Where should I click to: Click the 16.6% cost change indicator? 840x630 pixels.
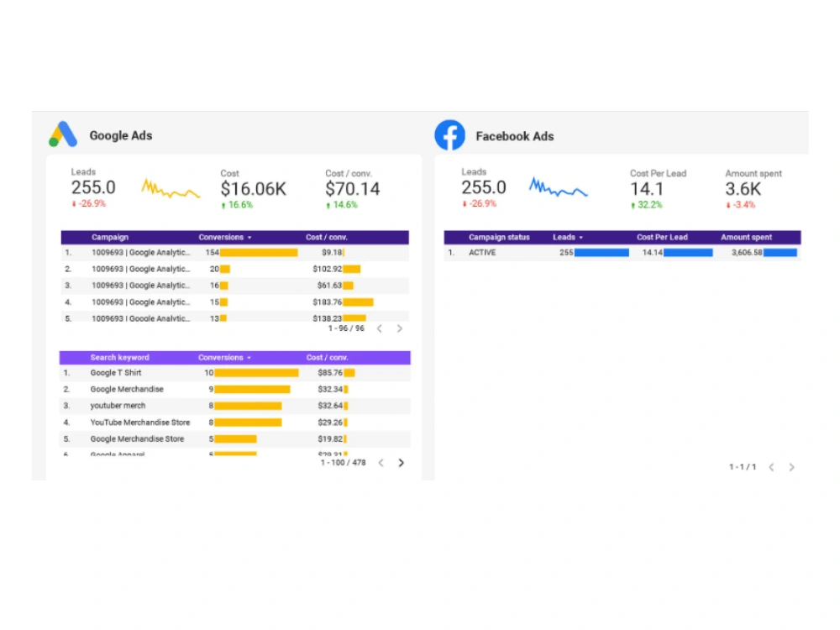click(237, 205)
